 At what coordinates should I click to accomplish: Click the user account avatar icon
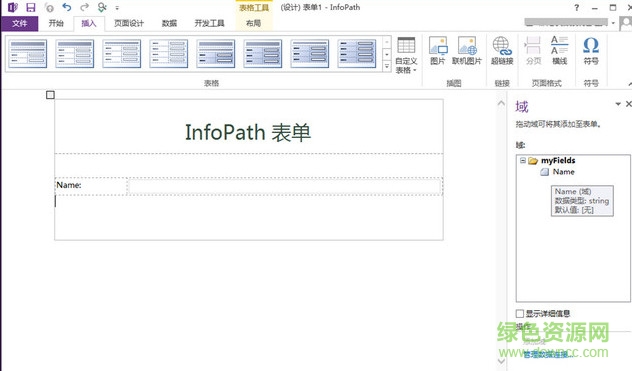(626, 23)
